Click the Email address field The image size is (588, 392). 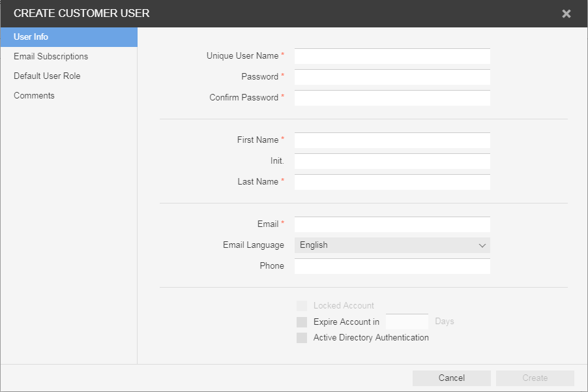click(x=392, y=225)
